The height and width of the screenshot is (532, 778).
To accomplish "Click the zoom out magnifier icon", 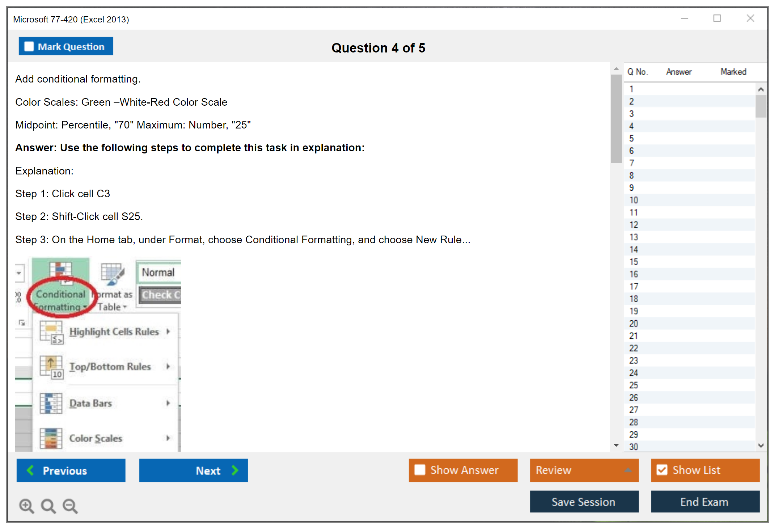I will click(70, 506).
